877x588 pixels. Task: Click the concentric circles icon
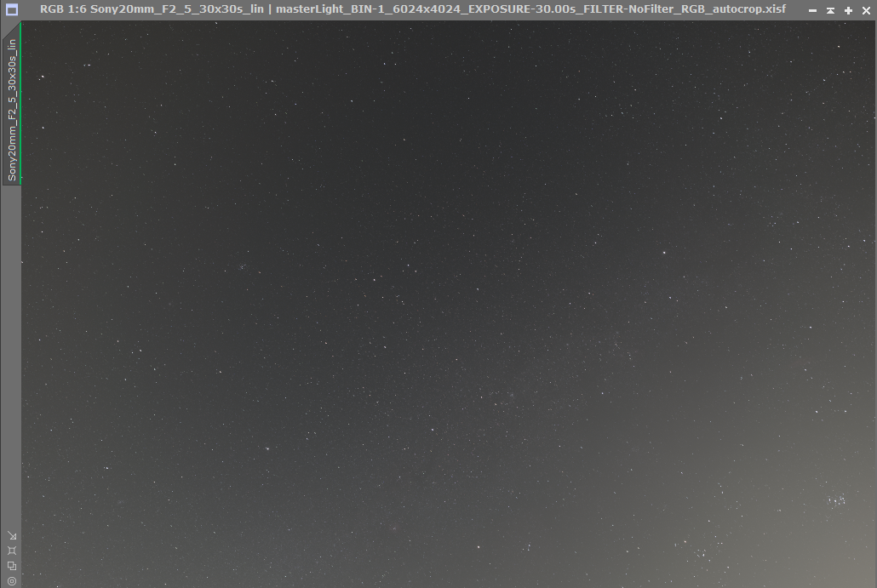pos(12,581)
